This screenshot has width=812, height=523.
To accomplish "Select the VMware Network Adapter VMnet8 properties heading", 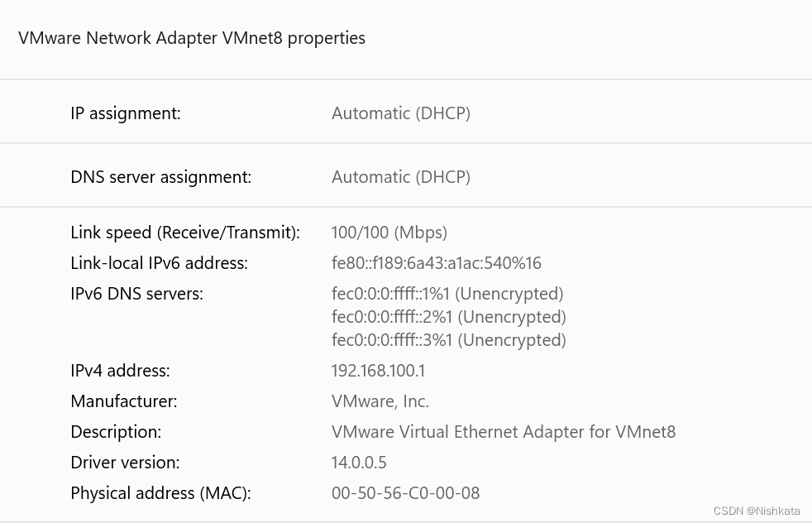I will pos(191,38).
